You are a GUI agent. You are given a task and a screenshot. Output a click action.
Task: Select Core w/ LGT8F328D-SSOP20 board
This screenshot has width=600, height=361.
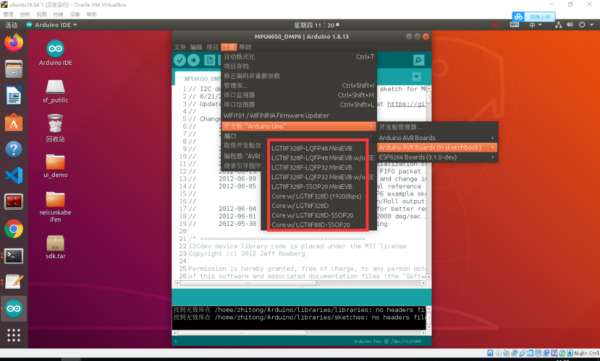click(318, 216)
